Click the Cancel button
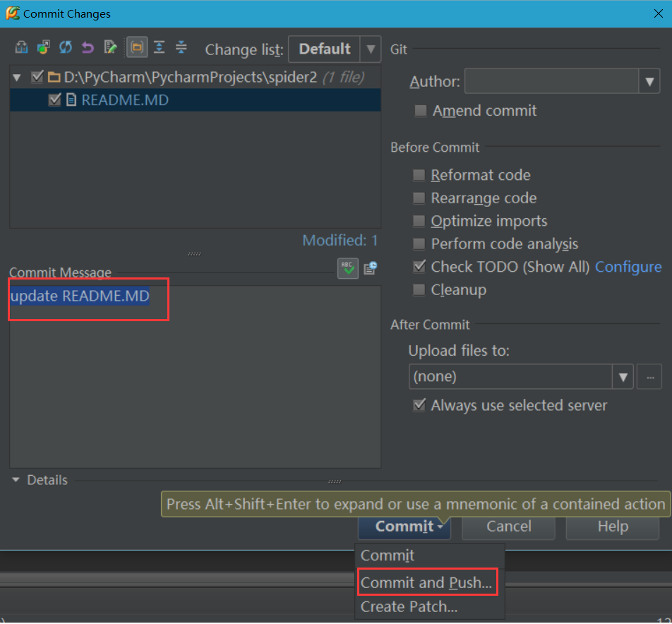 508,527
